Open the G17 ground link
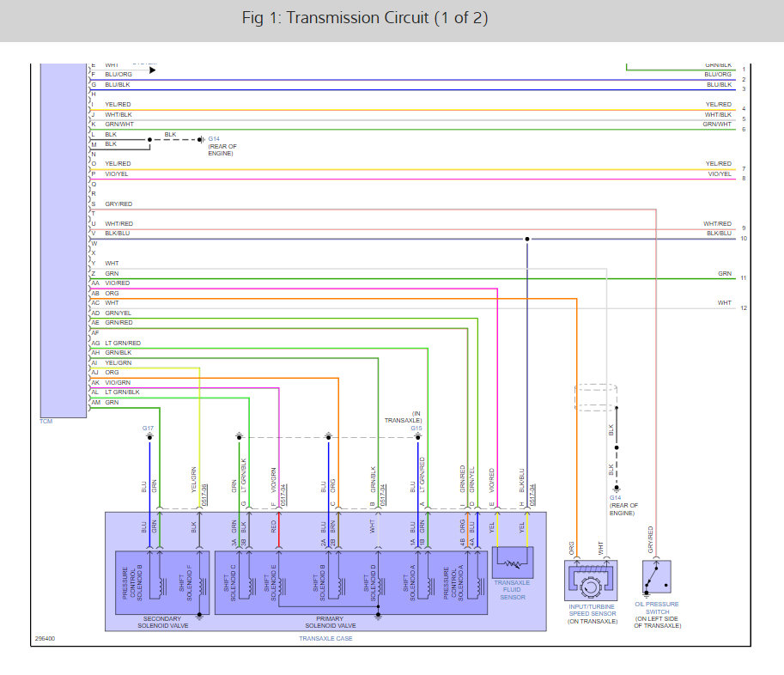Image resolution: width=784 pixels, height=675 pixels. (148, 429)
